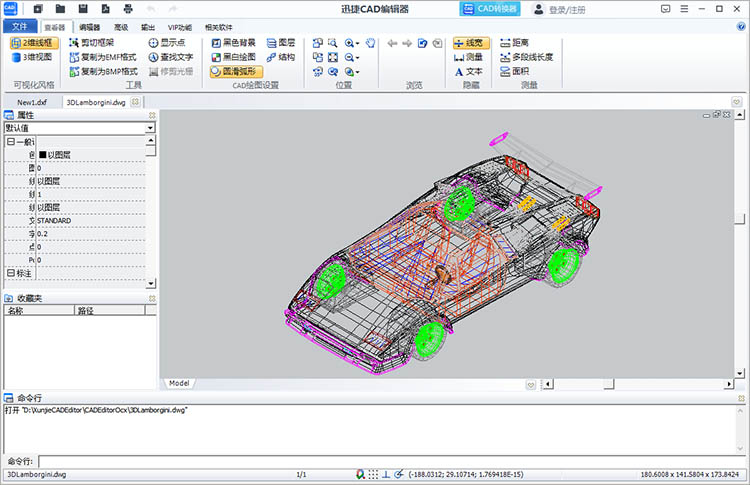Click the 命令行 command input field

pos(388,462)
